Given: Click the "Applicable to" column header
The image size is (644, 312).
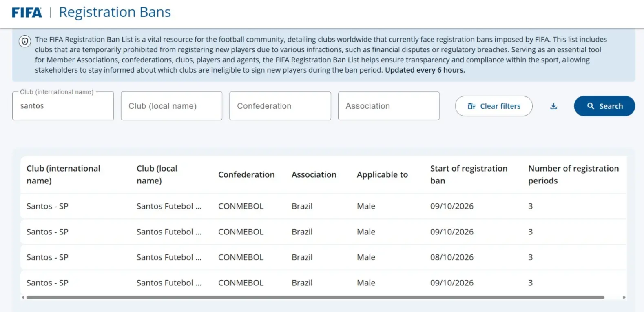Looking at the screenshot, I should pyautogui.click(x=382, y=175).
